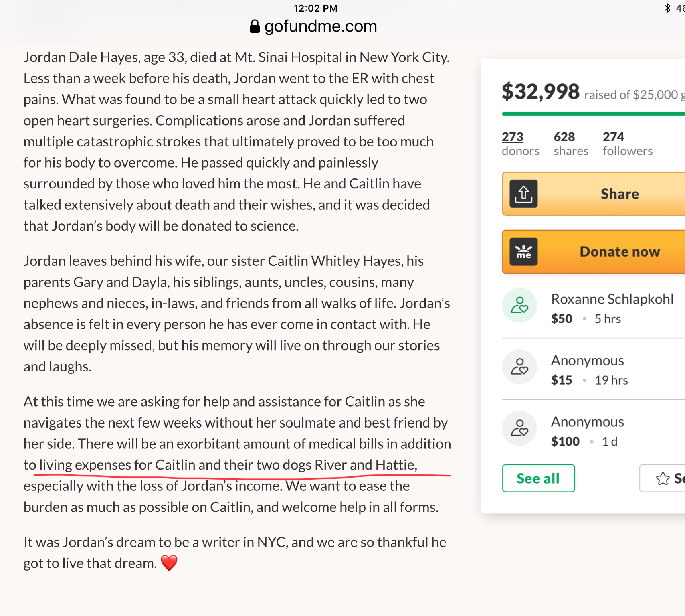
Task: Click the 274 followers count
Action: point(613,137)
